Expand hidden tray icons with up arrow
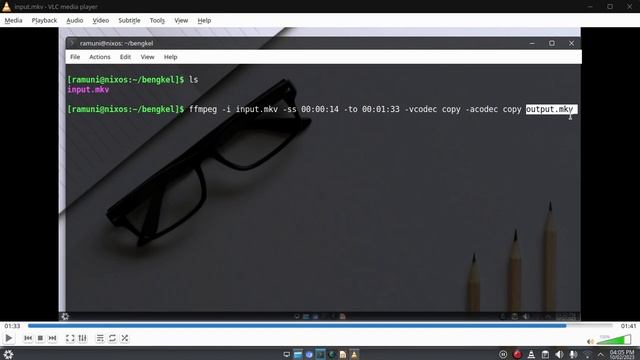640x360 pixels. [x=600, y=354]
